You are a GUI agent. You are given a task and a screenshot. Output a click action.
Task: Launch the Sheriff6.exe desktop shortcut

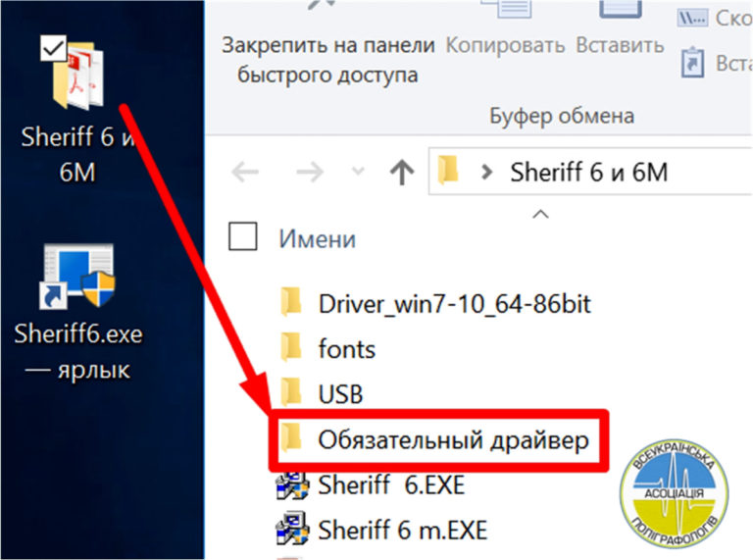pyautogui.click(x=78, y=278)
